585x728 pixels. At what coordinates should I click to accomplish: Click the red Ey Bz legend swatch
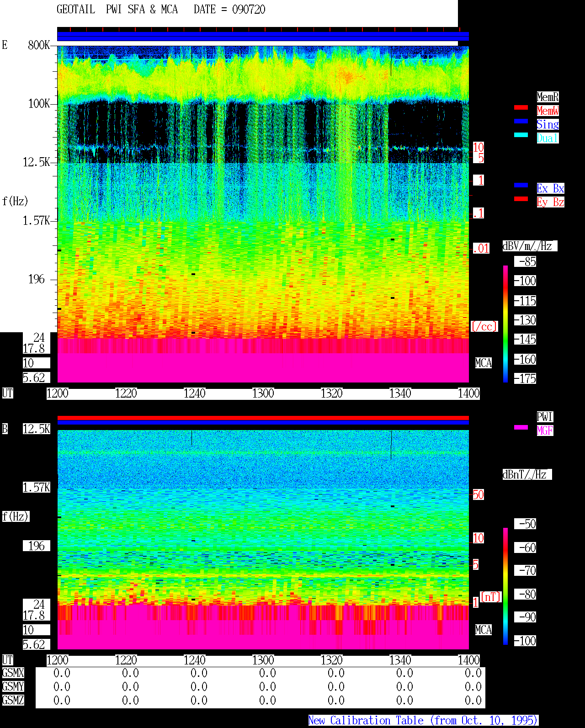[x=521, y=199]
